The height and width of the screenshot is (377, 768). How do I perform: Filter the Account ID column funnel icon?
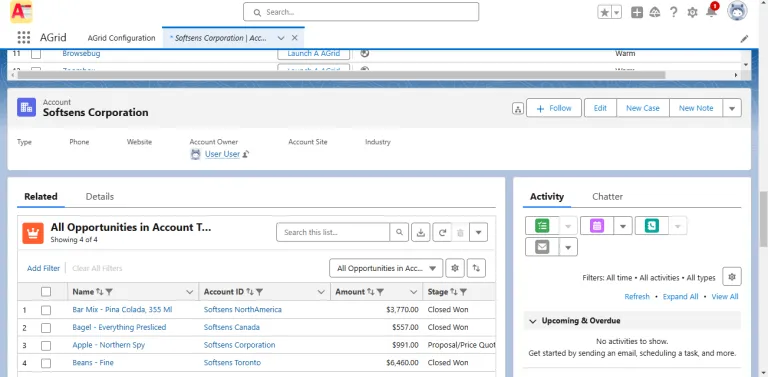pyautogui.click(x=259, y=292)
